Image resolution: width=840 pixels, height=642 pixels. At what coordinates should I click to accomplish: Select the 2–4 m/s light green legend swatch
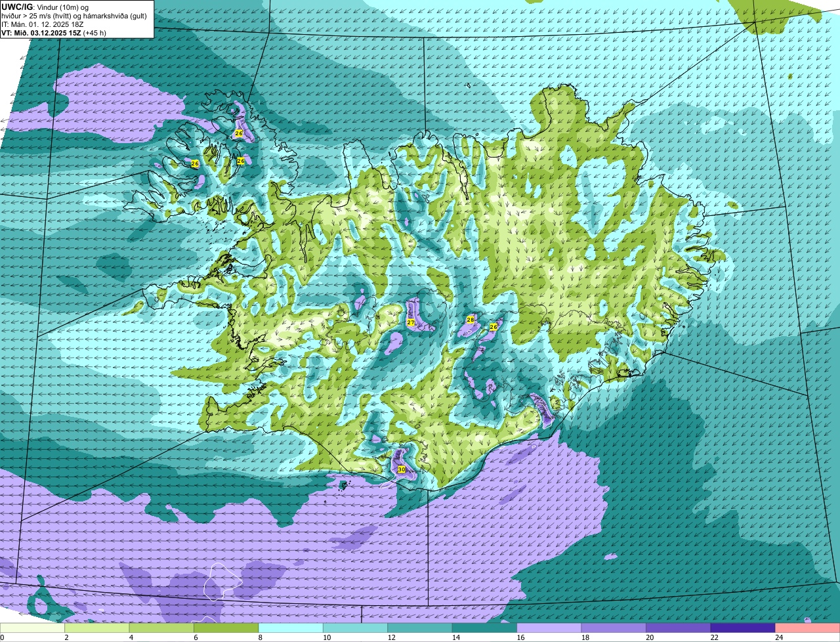point(97,628)
